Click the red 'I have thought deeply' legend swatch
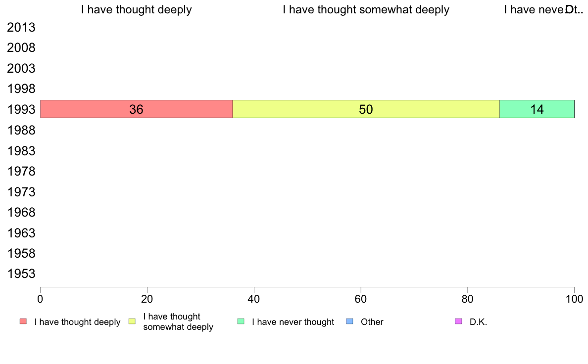This screenshot has height=364, width=588. (23, 321)
